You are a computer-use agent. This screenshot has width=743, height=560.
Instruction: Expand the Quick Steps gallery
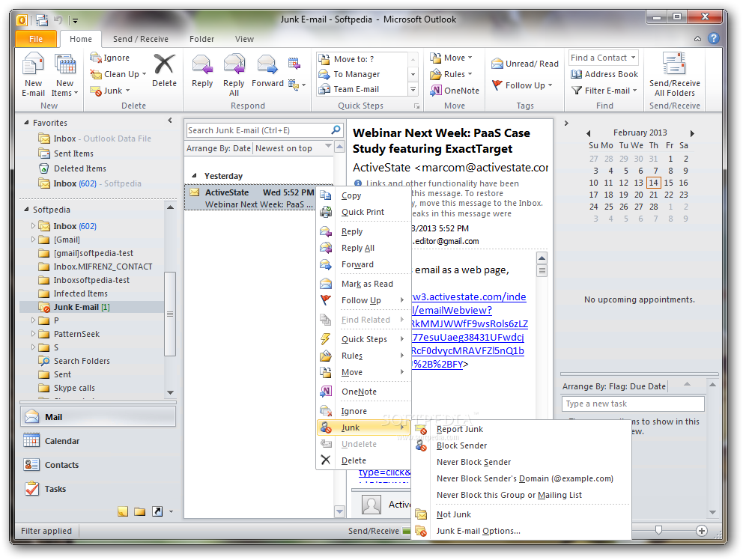tap(413, 89)
